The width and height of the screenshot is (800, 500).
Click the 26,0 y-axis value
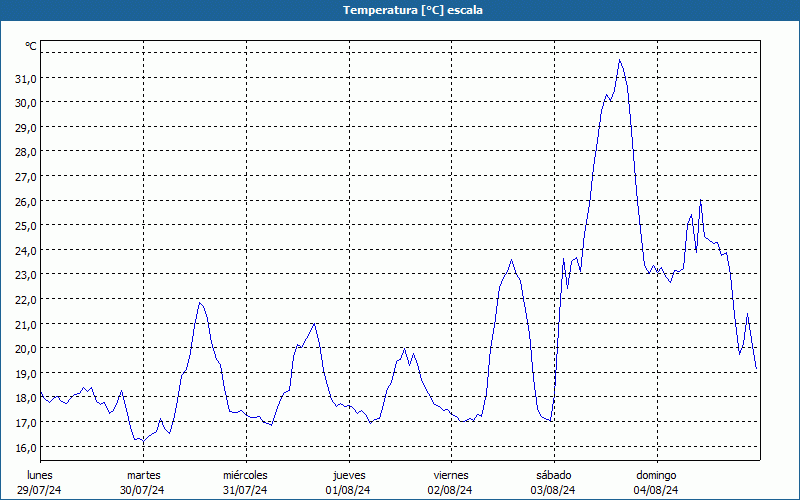(x=26, y=202)
